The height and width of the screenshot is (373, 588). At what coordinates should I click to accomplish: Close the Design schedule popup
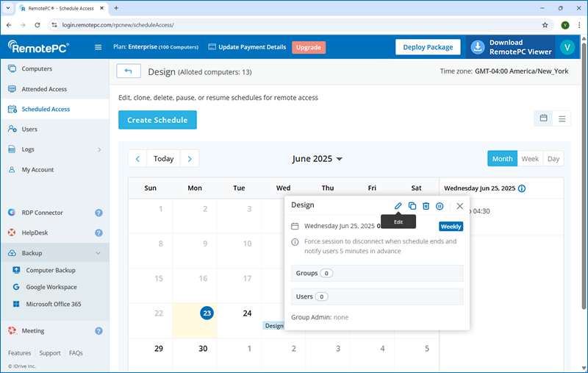460,207
